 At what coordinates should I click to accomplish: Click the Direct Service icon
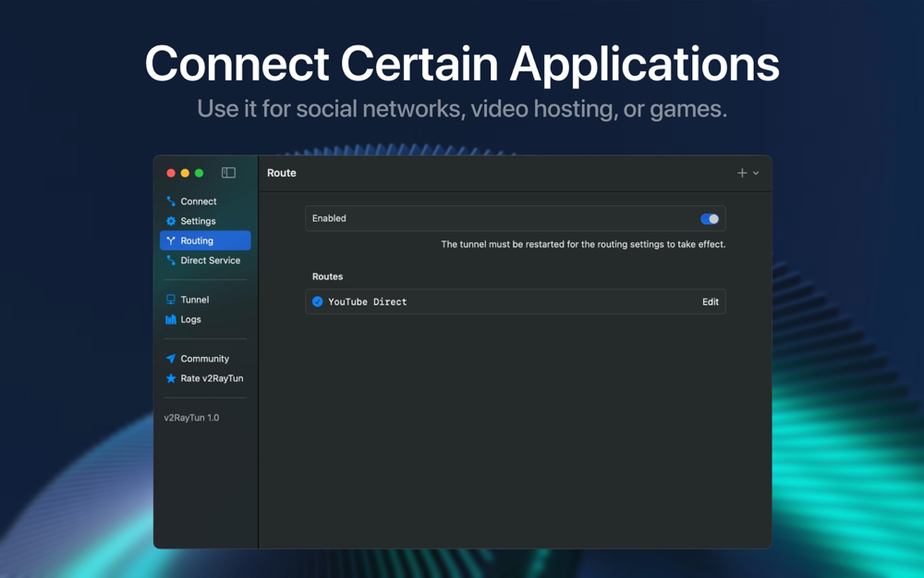171,260
